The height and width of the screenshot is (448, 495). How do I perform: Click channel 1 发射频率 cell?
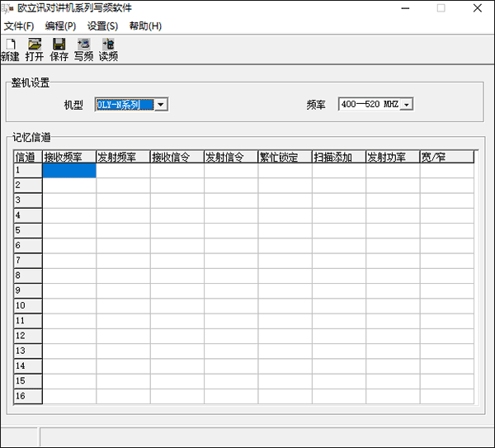(123, 171)
